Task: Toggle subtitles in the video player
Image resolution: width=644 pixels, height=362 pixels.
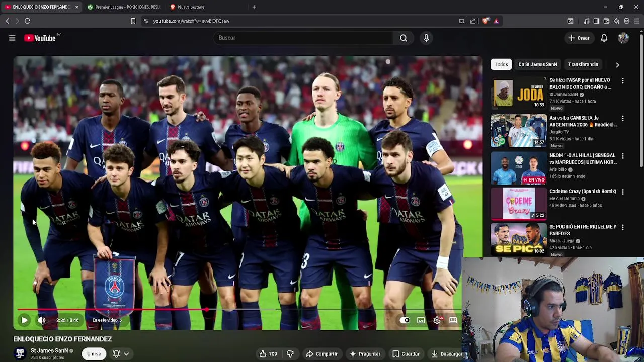Action: [x=421, y=320]
